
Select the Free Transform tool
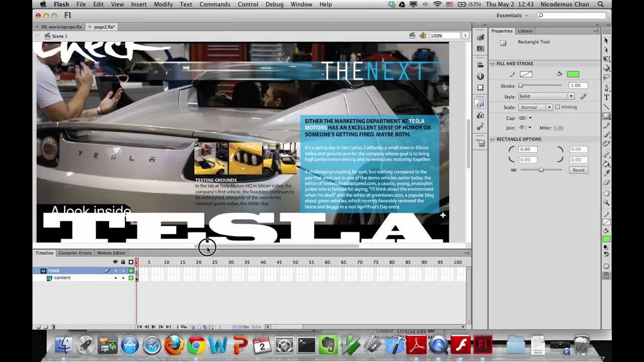(x=606, y=59)
